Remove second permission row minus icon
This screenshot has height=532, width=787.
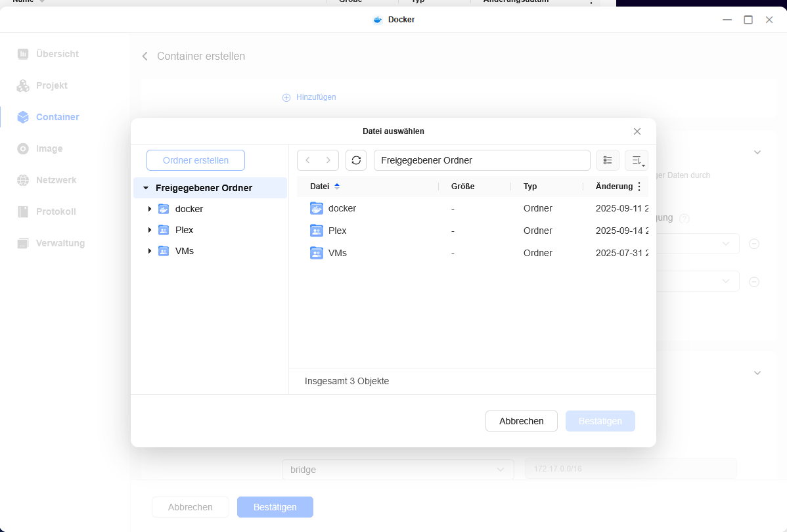click(x=754, y=282)
